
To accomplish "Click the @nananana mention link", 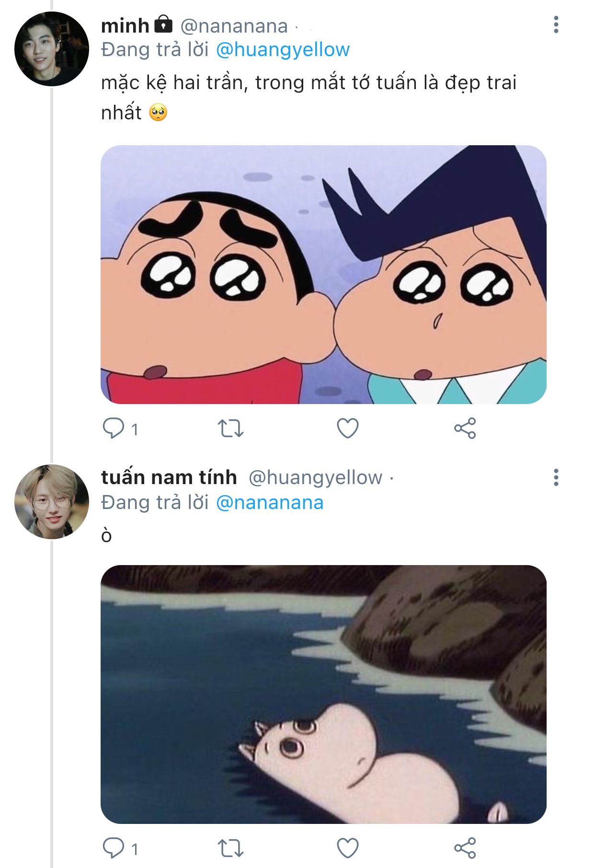I will tap(270, 503).
